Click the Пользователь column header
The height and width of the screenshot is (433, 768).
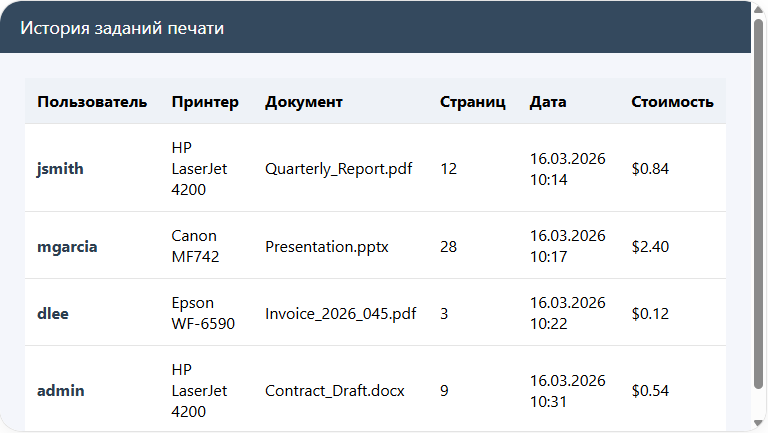click(92, 102)
